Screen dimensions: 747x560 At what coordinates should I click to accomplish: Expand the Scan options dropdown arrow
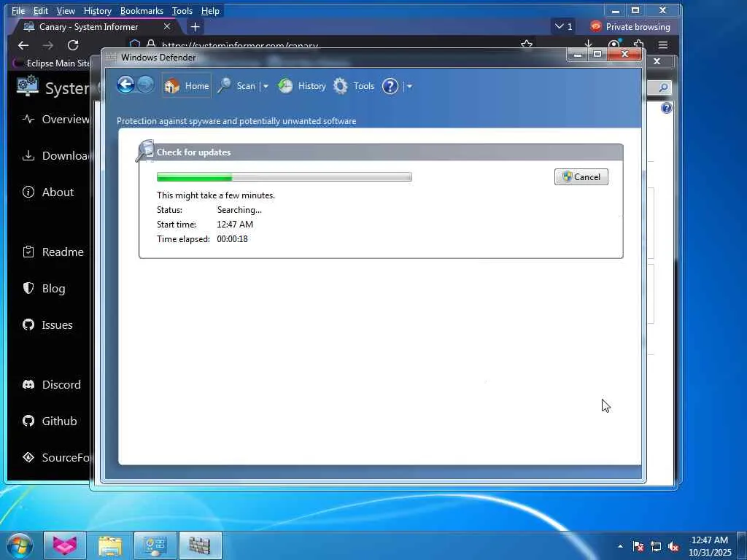266,86
